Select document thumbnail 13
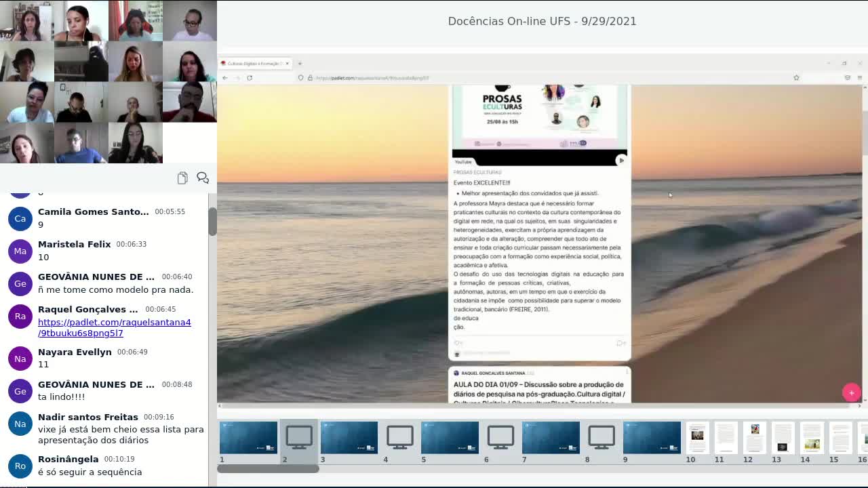868x488 pixels. coord(783,438)
